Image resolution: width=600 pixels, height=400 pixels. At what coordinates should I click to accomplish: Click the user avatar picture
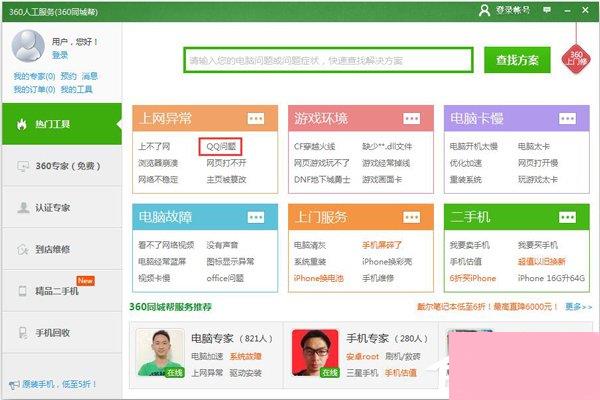(x=28, y=46)
